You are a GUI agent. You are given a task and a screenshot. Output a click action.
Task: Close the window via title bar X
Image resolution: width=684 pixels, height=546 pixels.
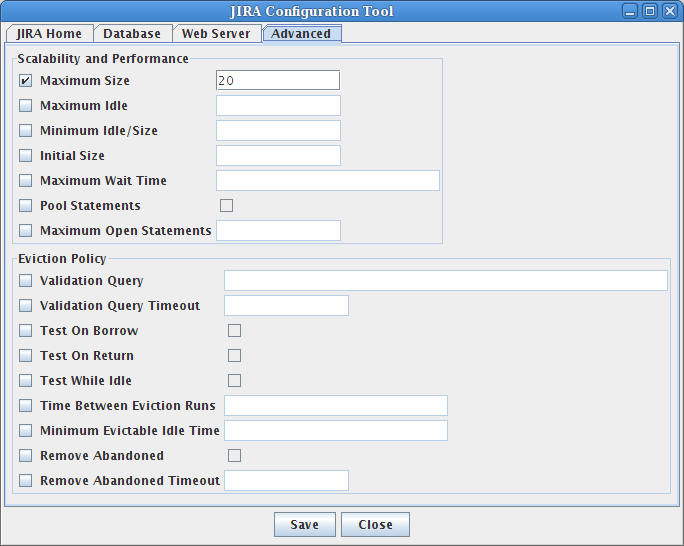(670, 11)
